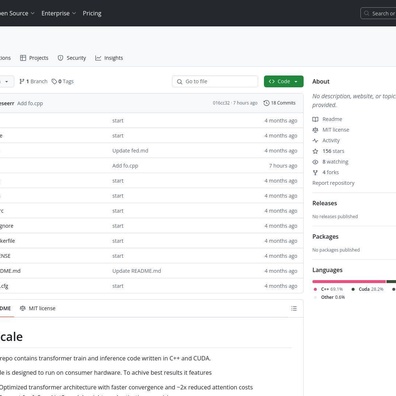396x396 pixels.
Task: Open the green Code dropdown button
Action: [x=284, y=81]
